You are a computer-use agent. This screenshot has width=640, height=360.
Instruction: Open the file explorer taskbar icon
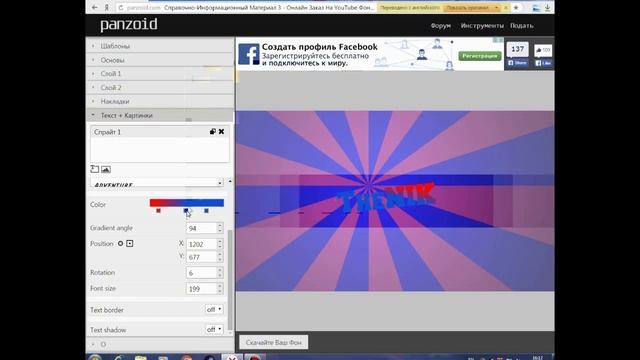(140, 358)
